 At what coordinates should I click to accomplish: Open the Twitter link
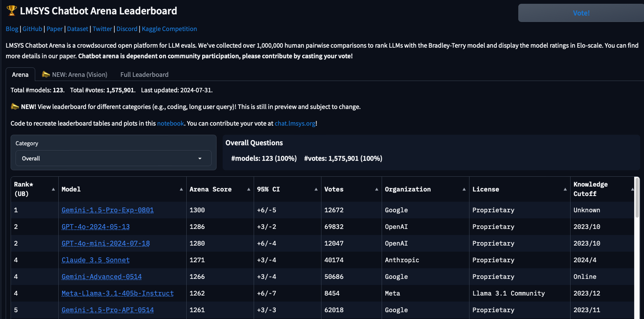tap(102, 29)
